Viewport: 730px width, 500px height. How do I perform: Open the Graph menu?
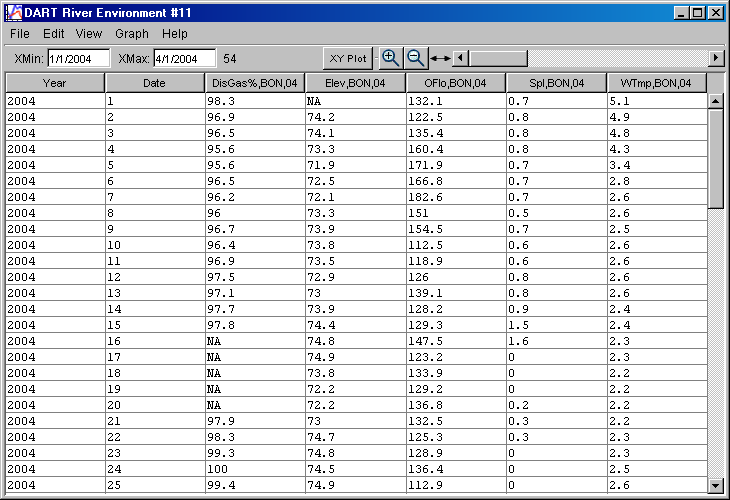pos(131,34)
